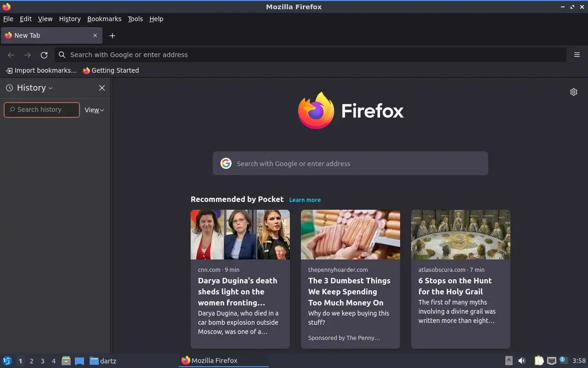Image resolution: width=588 pixels, height=368 pixels.
Task: Click Firefox icon in title bar
Action: [6, 6]
